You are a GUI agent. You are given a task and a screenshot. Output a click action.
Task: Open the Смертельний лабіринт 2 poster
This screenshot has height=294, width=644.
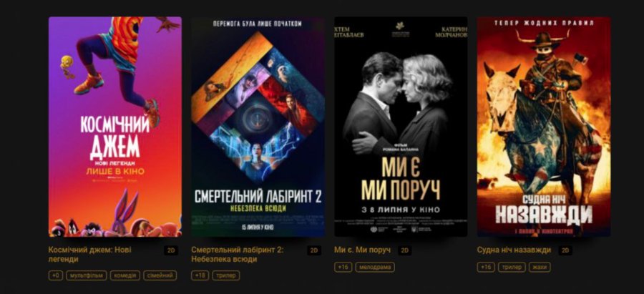tap(258, 127)
